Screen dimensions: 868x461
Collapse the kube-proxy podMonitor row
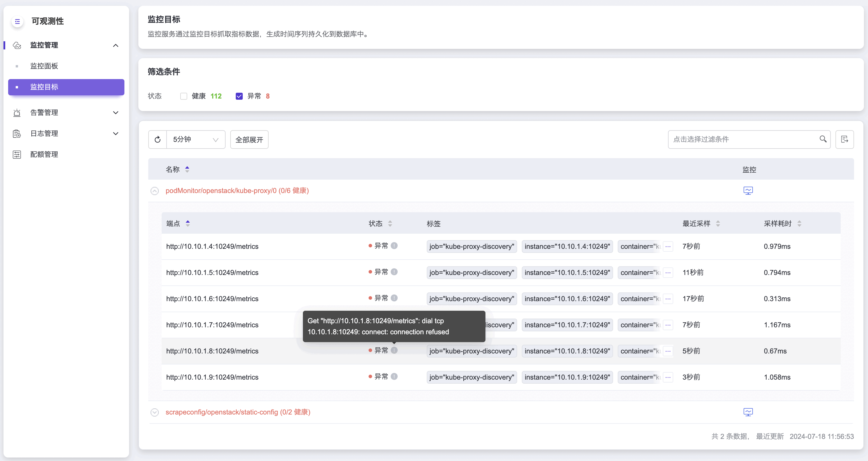155,191
